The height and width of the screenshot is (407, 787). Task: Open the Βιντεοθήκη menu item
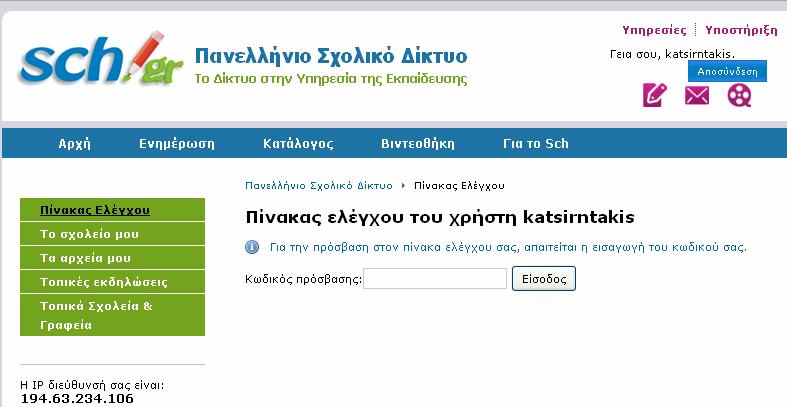point(418,144)
